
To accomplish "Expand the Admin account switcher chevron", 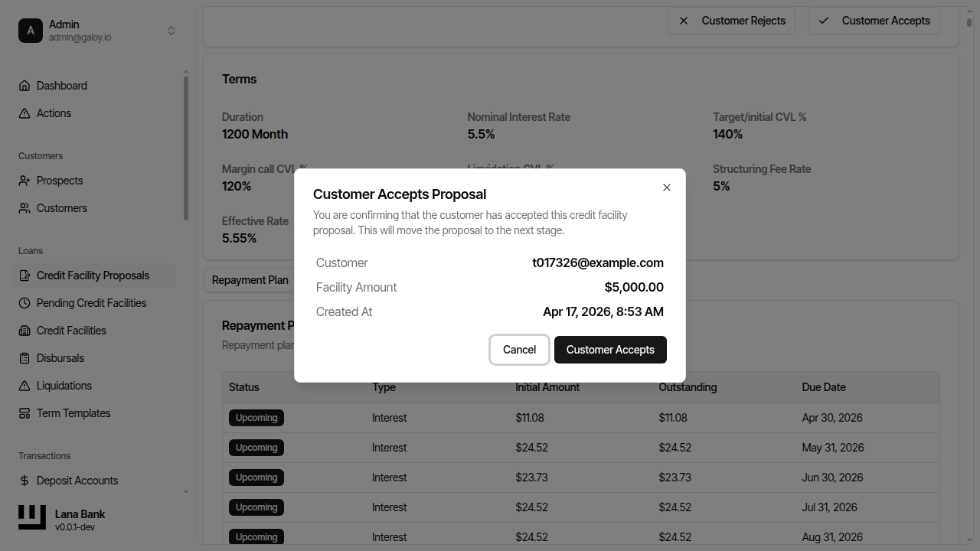I will point(171,31).
